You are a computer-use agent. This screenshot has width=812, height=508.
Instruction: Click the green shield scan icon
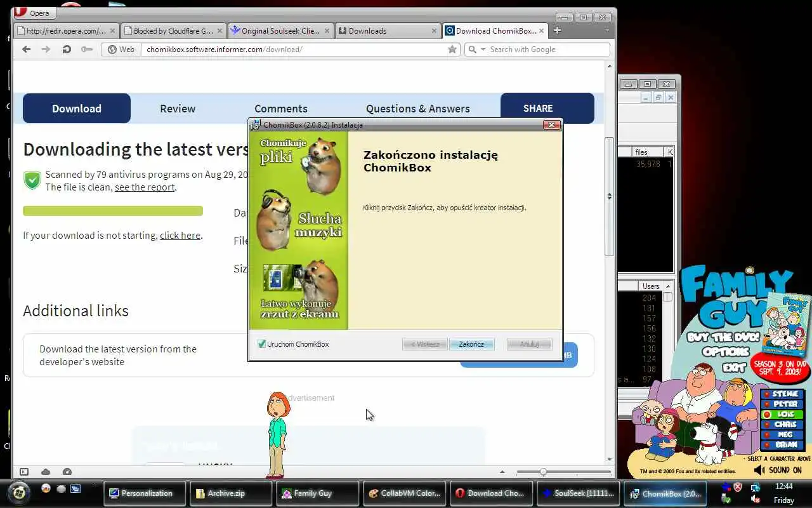click(x=32, y=180)
